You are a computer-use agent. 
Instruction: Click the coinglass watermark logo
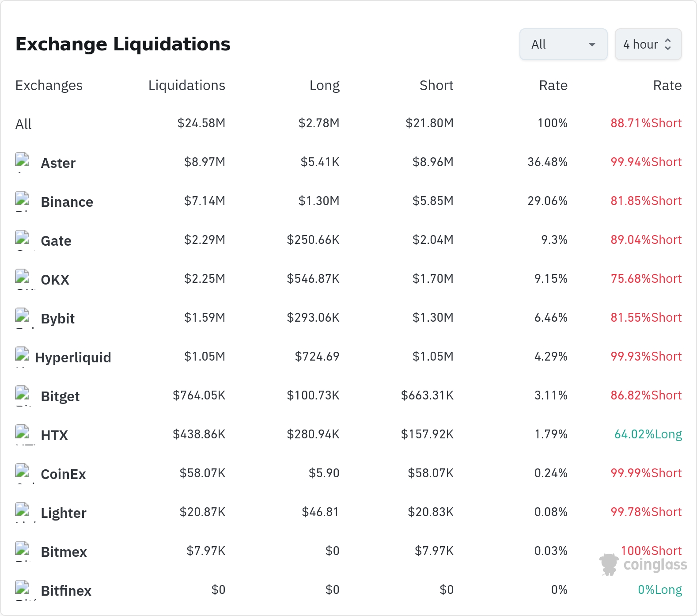pyautogui.click(x=643, y=564)
